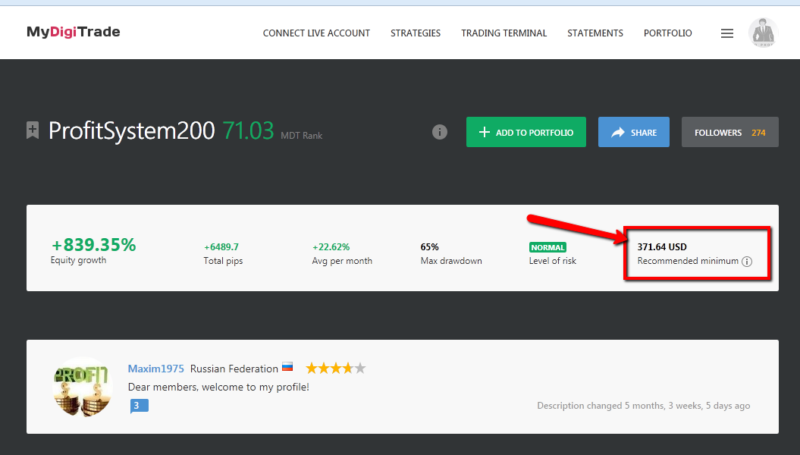Click the NORMAL risk level badge
Screen dimensions: 800x455
pos(547,247)
